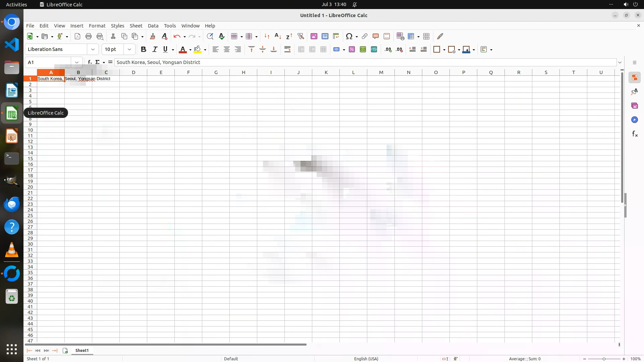Open the sidebar Navigator panel
644x362 pixels.
pos(634,120)
